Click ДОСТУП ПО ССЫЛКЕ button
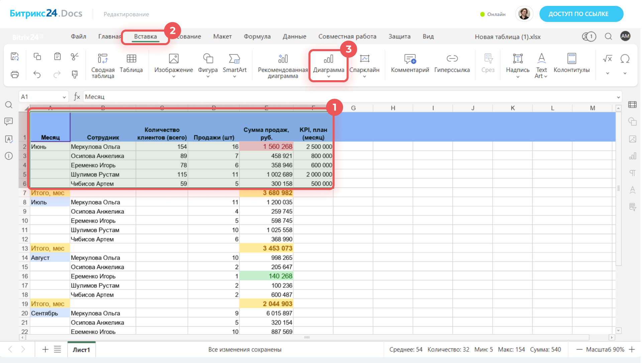 click(x=581, y=14)
